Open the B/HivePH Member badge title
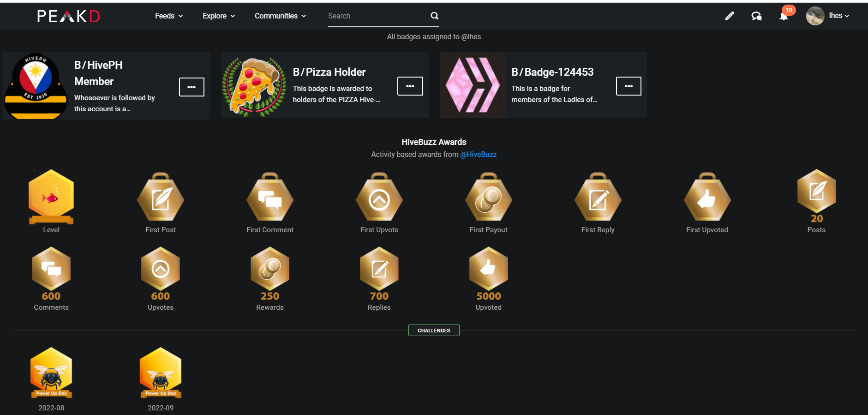868x415 pixels. [x=98, y=73]
